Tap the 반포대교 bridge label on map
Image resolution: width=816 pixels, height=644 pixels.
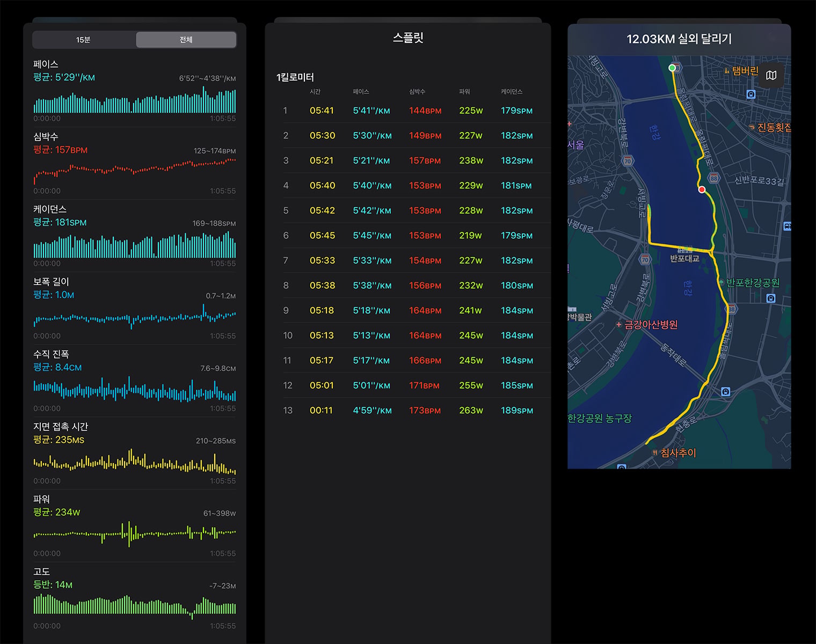pyautogui.click(x=684, y=259)
